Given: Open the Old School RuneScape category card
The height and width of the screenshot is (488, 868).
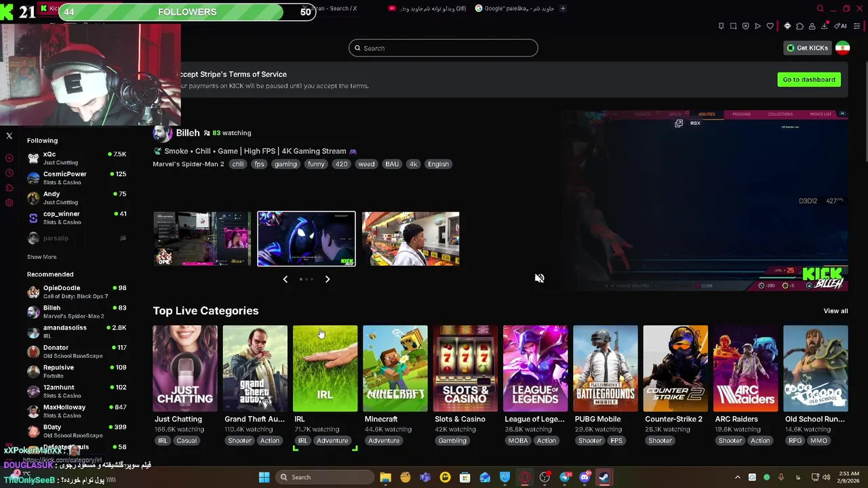Looking at the screenshot, I should [816, 369].
